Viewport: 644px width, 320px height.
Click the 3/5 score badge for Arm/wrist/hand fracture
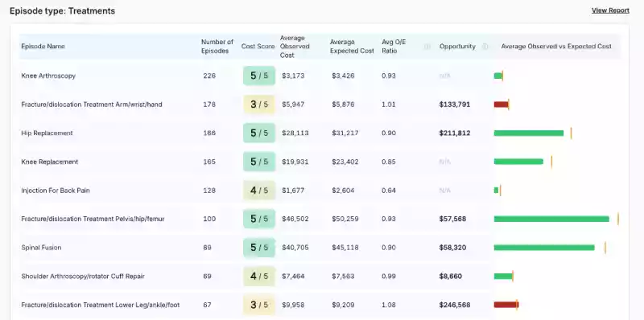pyautogui.click(x=259, y=105)
